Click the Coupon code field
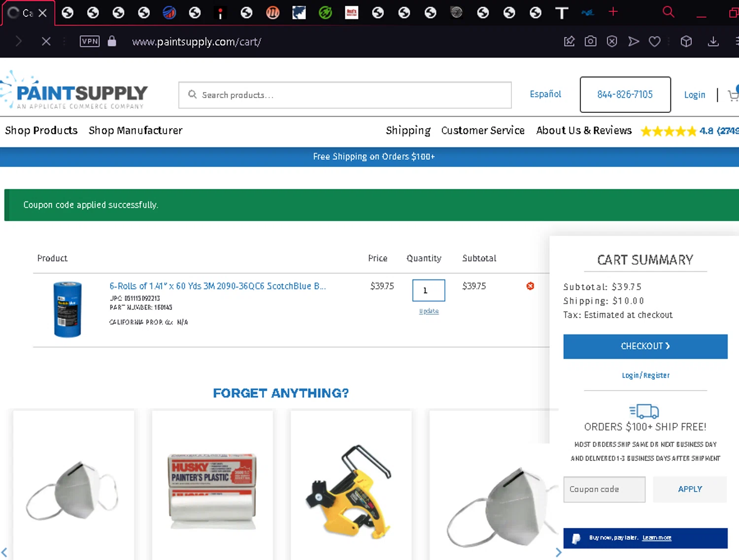This screenshot has height=560, width=739. click(x=605, y=490)
